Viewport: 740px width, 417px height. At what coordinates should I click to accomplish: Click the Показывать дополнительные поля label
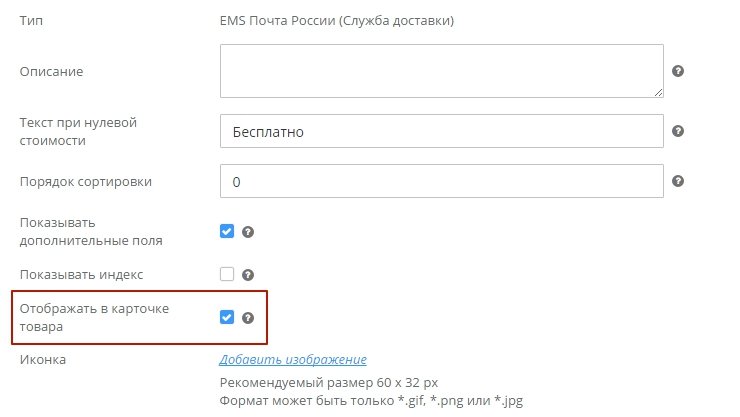[90, 231]
